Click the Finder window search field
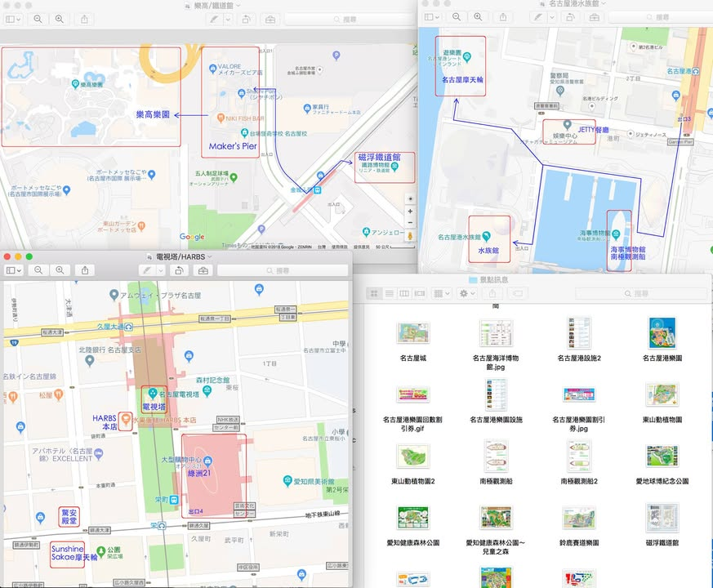 pos(641,293)
